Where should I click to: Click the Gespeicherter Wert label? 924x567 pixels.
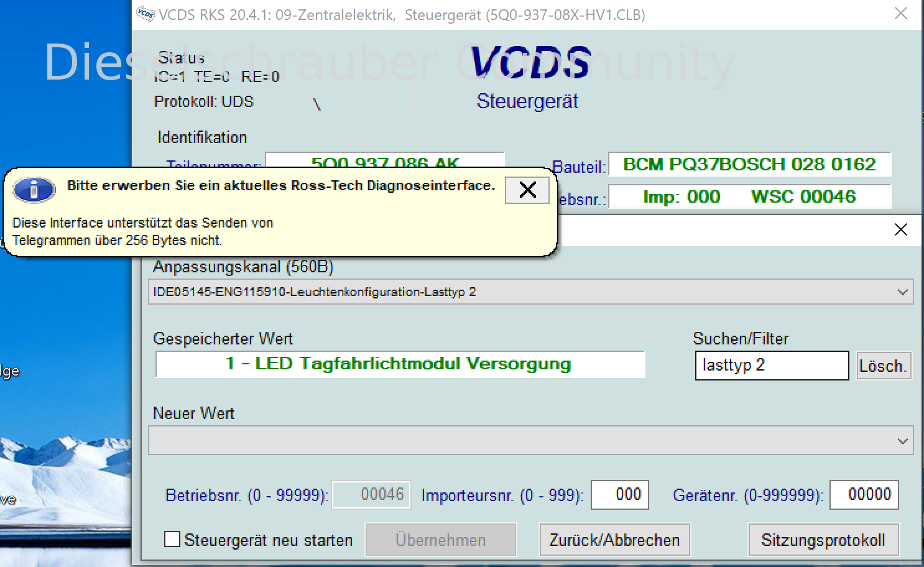[x=223, y=339]
